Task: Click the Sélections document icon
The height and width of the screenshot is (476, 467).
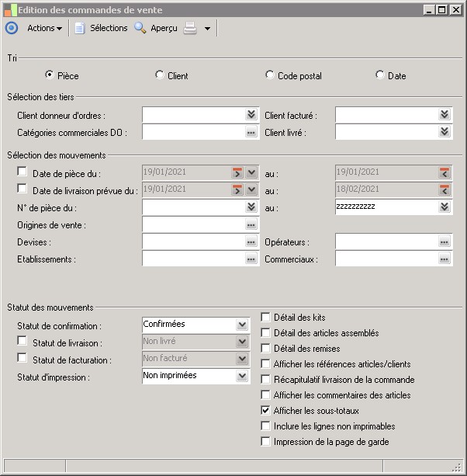Action: pyautogui.click(x=80, y=28)
